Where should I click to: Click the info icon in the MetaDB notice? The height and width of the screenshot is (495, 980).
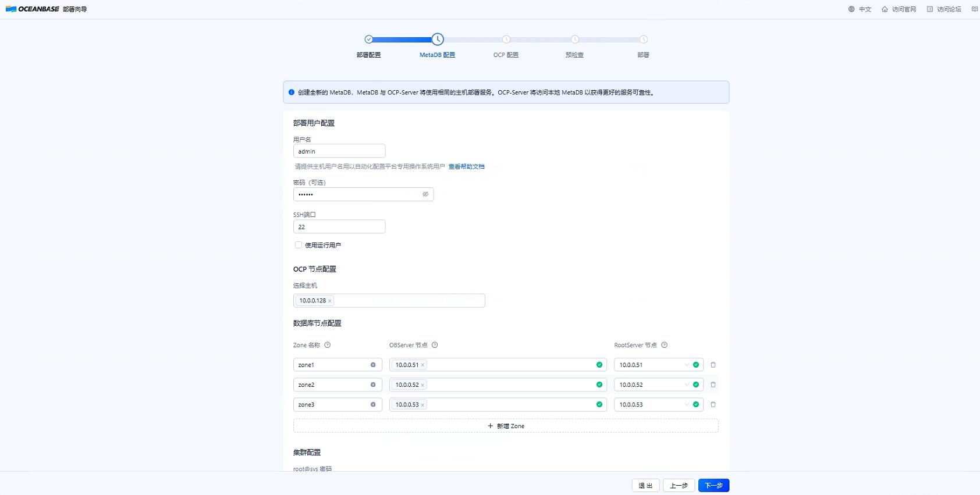(x=292, y=92)
